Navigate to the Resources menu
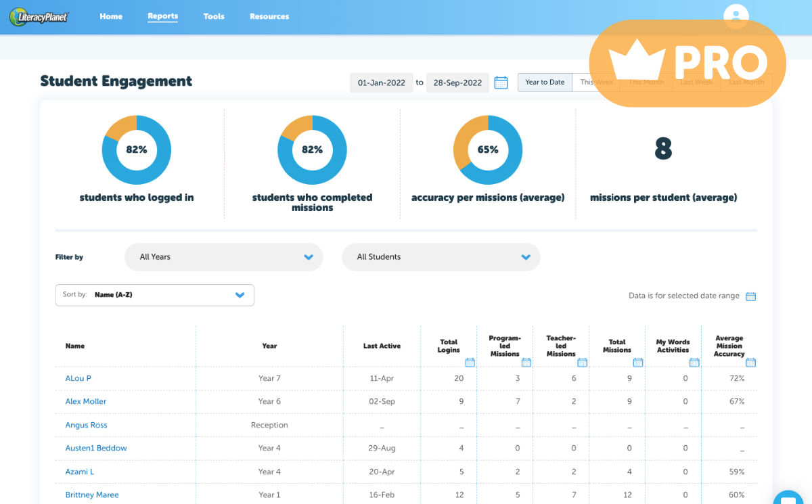Viewport: 812px width, 504px height. [x=269, y=16]
